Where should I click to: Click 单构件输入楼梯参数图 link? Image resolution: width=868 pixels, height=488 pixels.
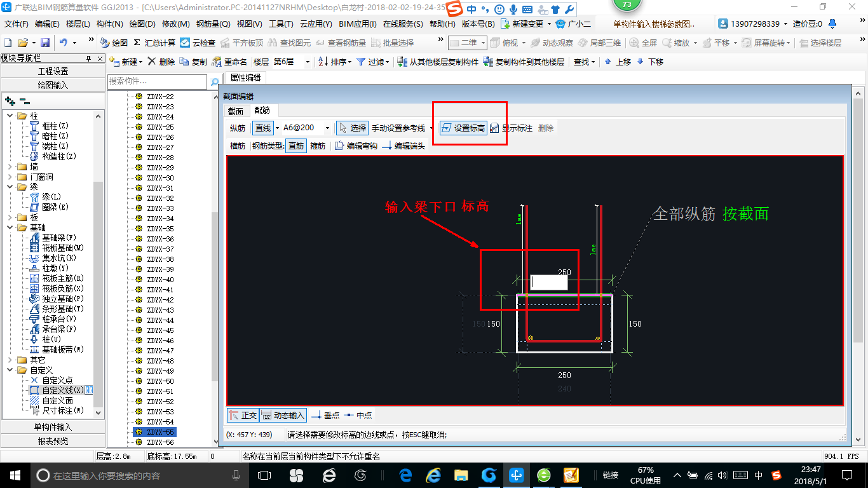654,24
